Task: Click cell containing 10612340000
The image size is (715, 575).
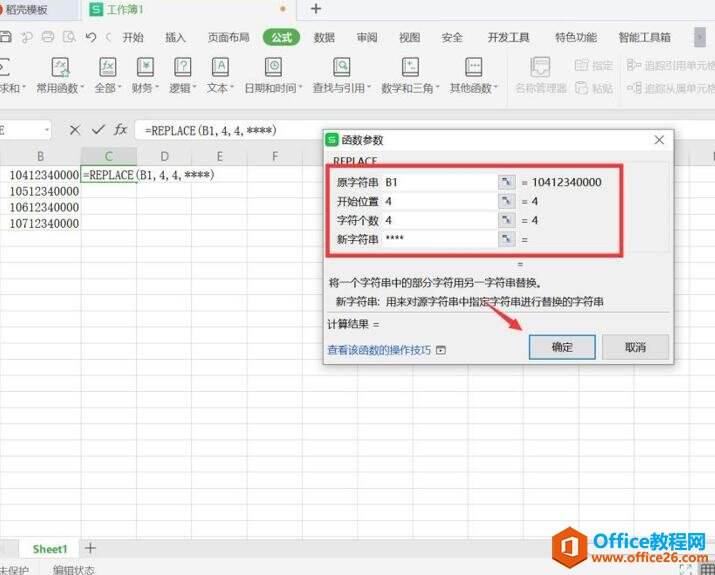Action: [41, 207]
